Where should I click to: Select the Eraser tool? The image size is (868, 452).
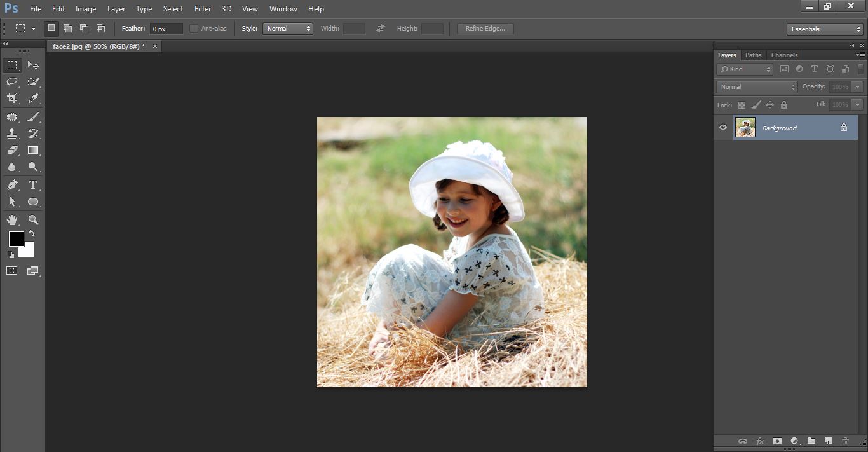(12, 151)
